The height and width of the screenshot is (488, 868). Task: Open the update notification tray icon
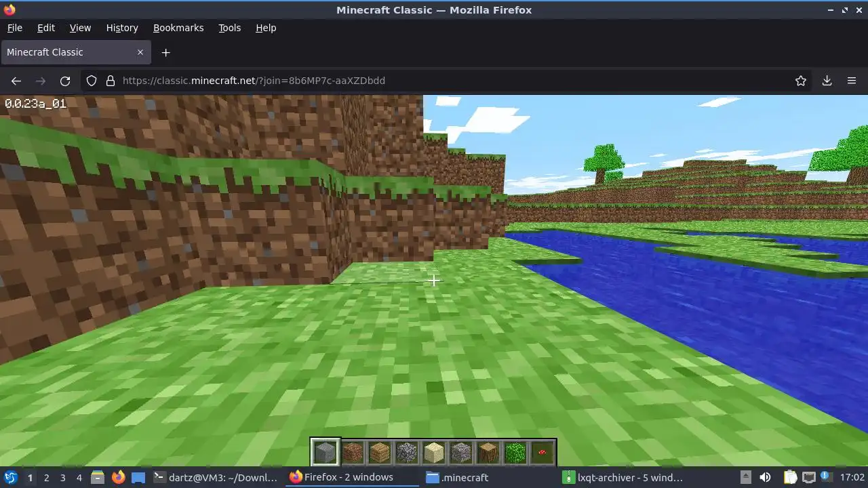click(x=826, y=477)
